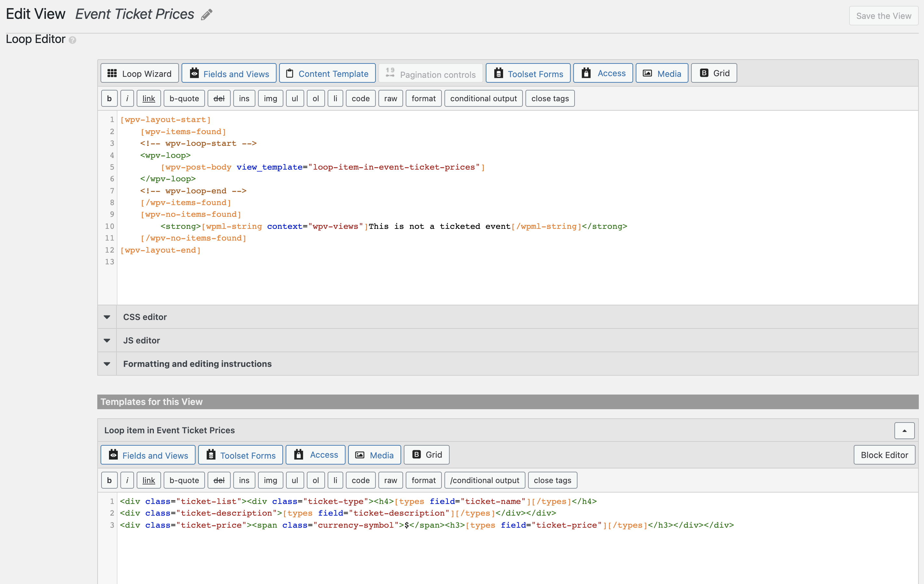The height and width of the screenshot is (584, 924).
Task: Apply bold tag in Loop Editor quicktags
Action: click(x=109, y=98)
